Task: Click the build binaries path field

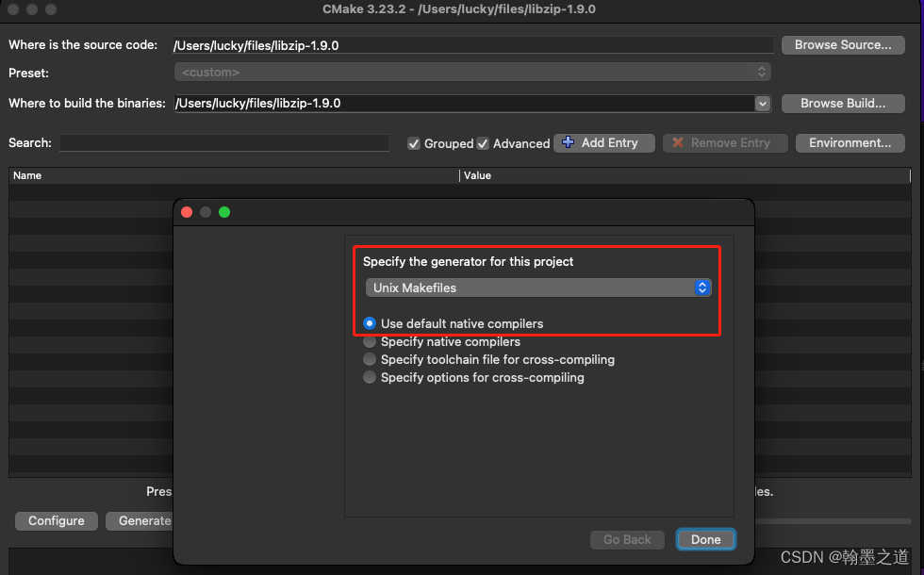Action: point(464,104)
